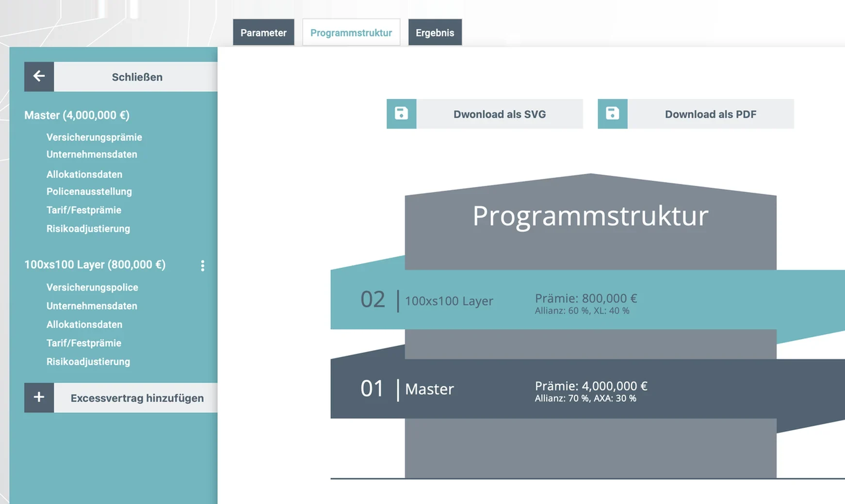Click the save icon for the PDF download

613,114
